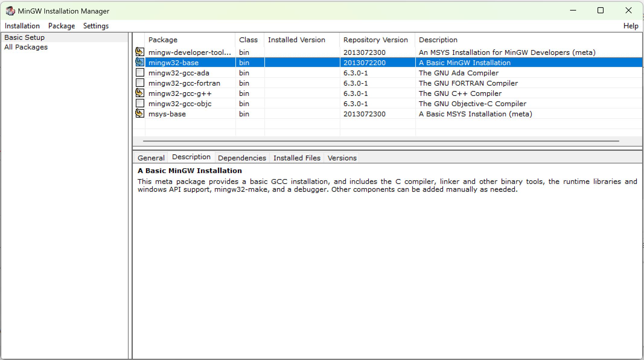The height and width of the screenshot is (360, 644).
Task: Click the horizontal scrollbar under package list
Action: 381,141
